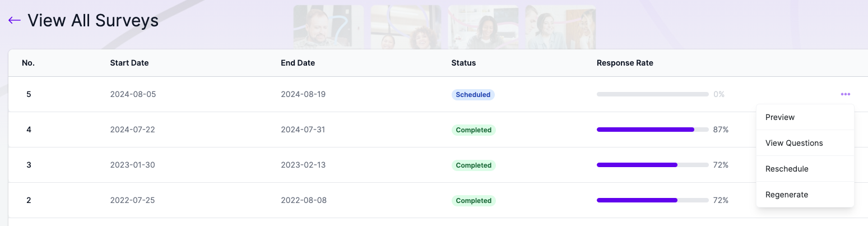The height and width of the screenshot is (226, 868).
Task: Select Preview from the context menu
Action: point(779,117)
